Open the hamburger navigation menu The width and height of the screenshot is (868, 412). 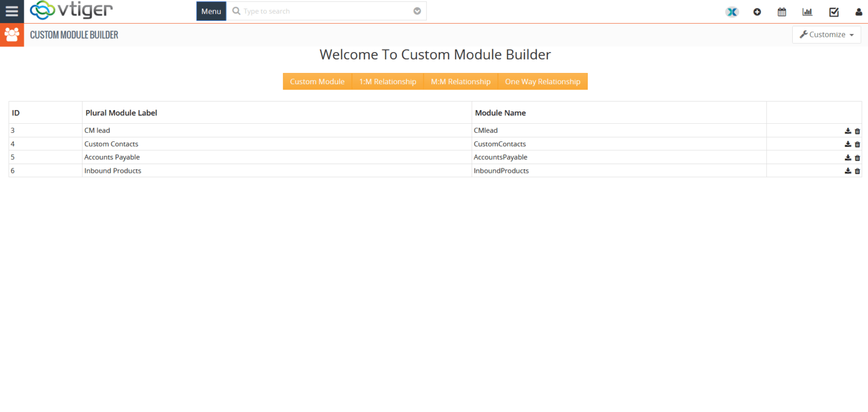[x=12, y=11]
